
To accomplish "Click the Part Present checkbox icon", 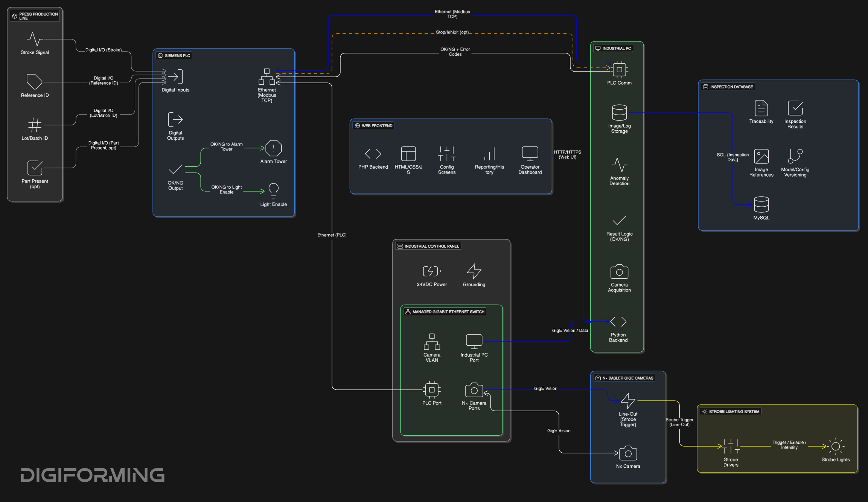I will click(x=35, y=168).
